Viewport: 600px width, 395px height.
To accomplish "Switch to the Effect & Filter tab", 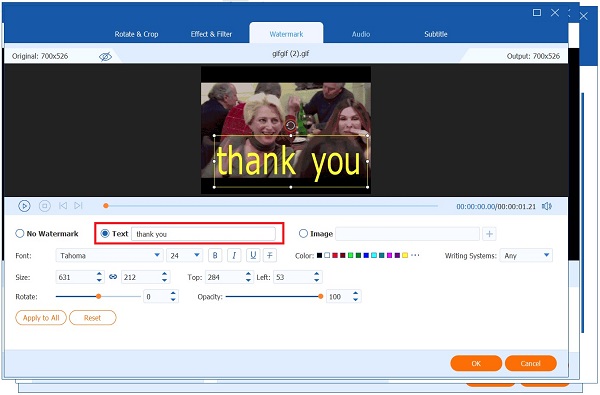I will point(211,34).
